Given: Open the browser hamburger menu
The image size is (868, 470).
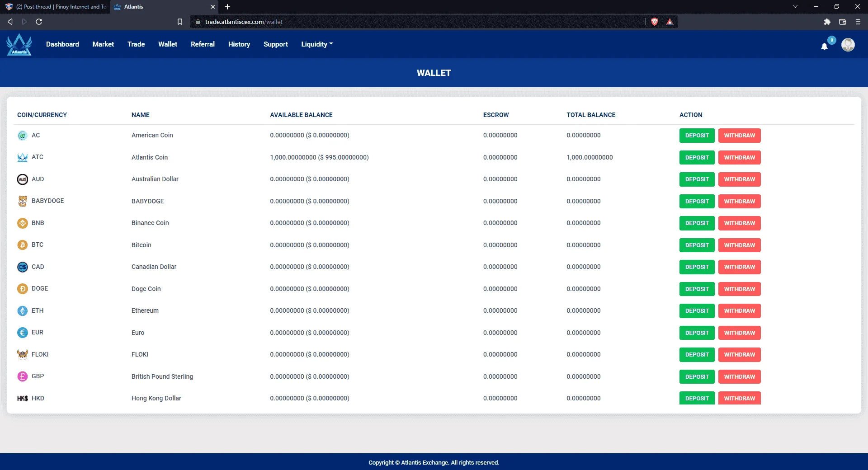Looking at the screenshot, I should [858, 22].
